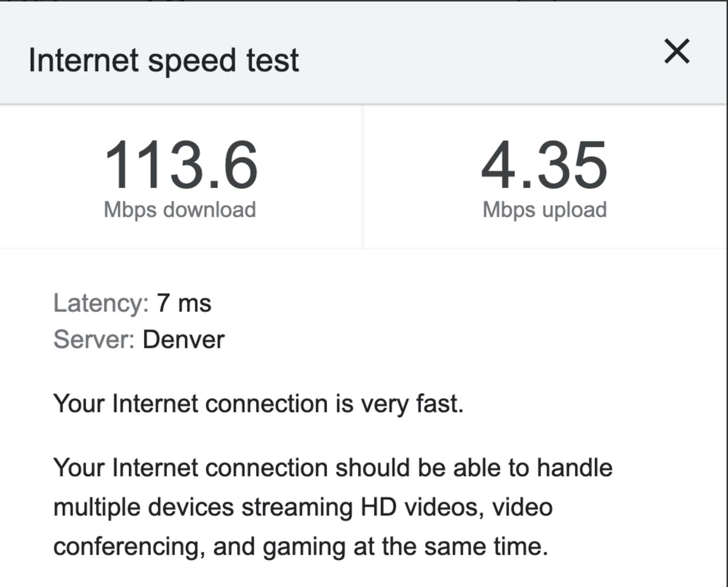Screen dimensions: 728x587
Task: Click the words "multiple devices" in the description
Action: point(143,507)
